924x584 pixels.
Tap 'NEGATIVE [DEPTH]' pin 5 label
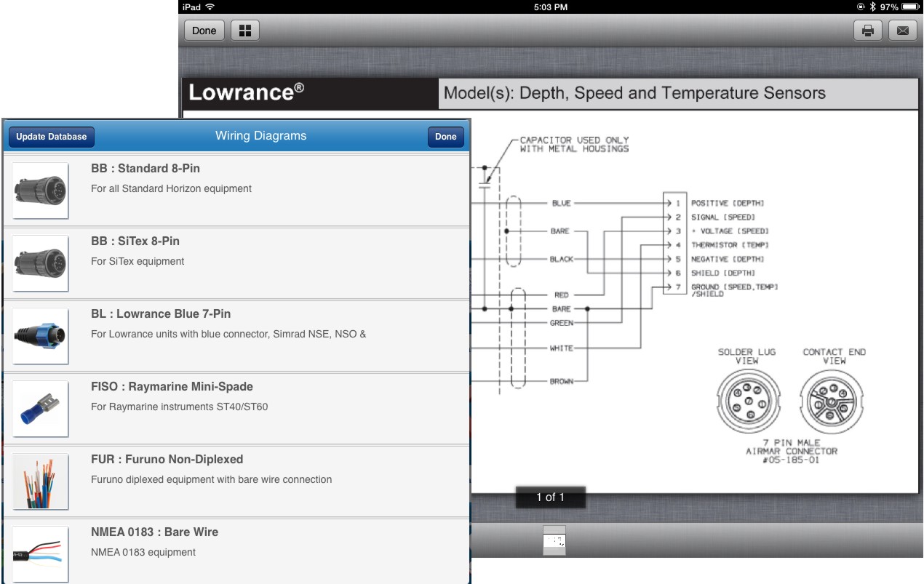[x=728, y=259]
